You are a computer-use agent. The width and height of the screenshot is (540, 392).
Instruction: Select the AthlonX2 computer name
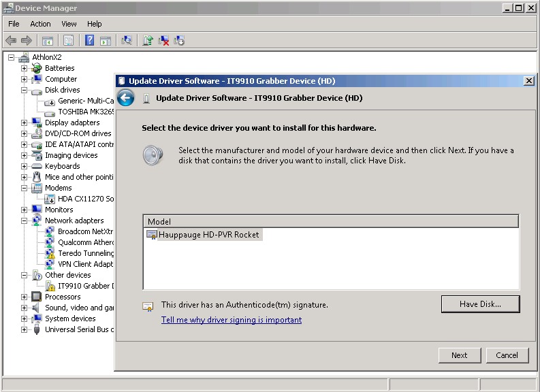[x=47, y=57]
